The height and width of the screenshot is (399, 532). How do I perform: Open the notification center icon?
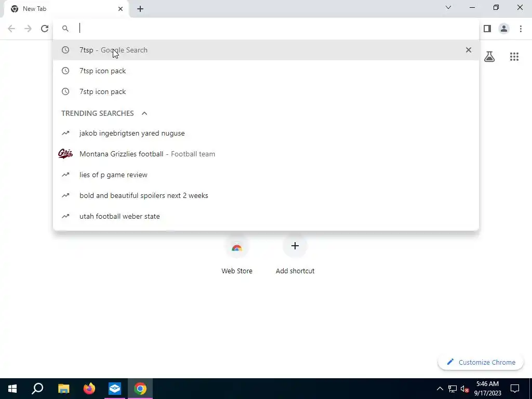tap(515, 389)
